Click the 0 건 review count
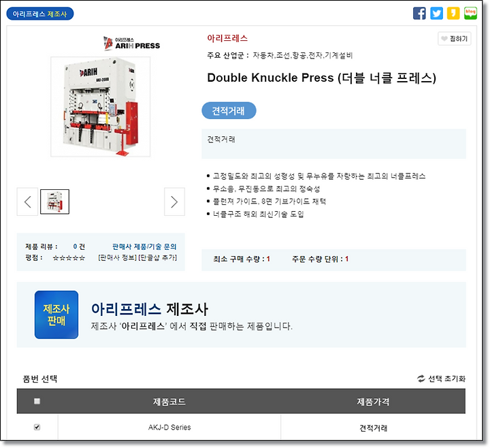Image resolution: width=490 pixels, height=448 pixels. (79, 246)
